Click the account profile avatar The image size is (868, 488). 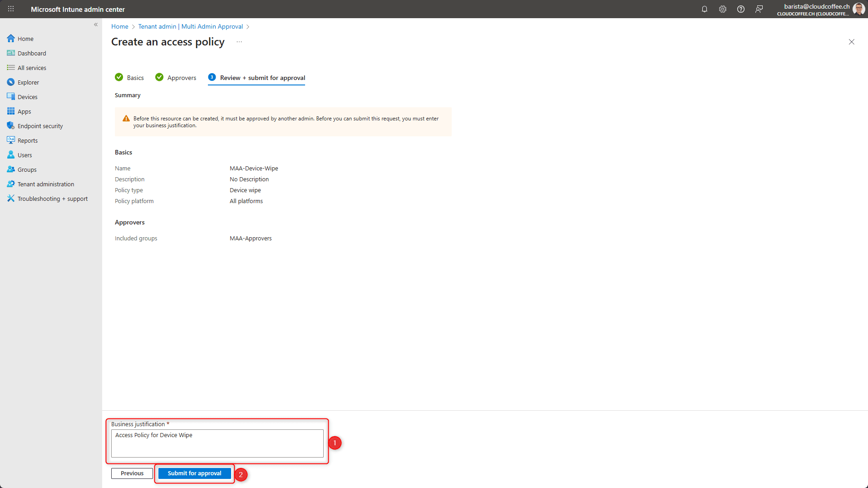pyautogui.click(x=858, y=9)
